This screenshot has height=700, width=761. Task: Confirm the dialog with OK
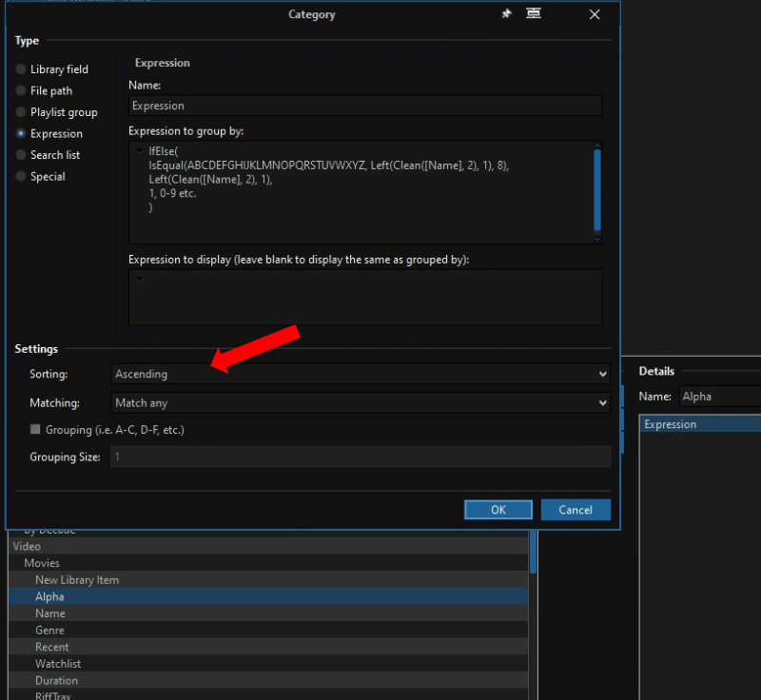(498, 510)
